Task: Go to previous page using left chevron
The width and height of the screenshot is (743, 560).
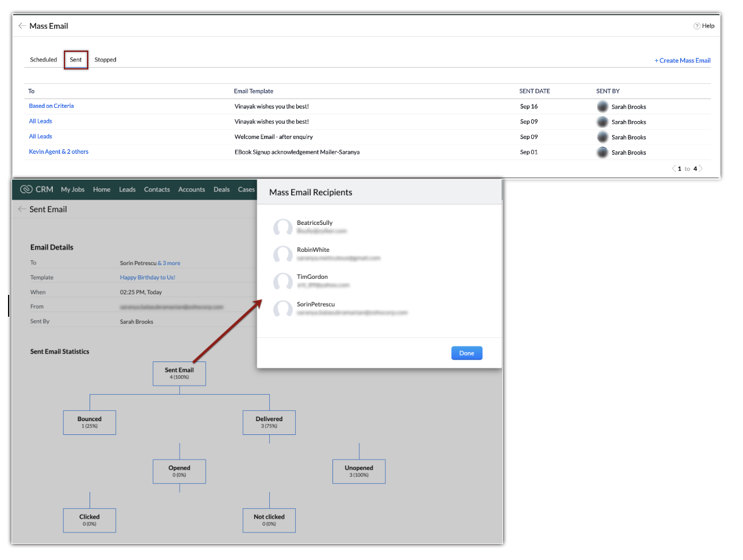Action: pos(674,169)
